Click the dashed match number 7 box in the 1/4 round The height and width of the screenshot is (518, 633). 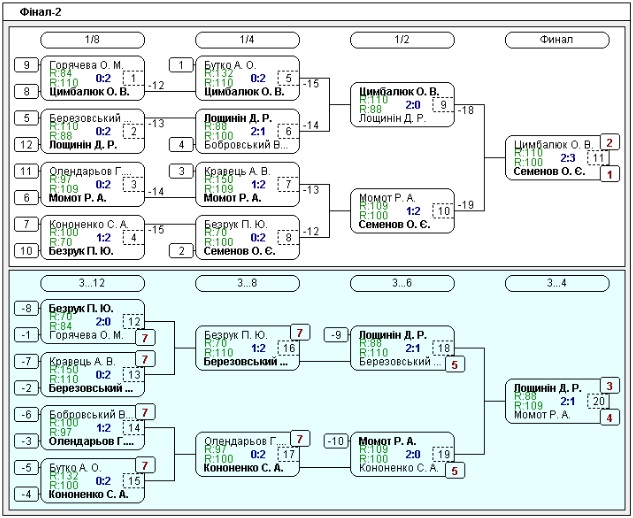[x=288, y=185]
